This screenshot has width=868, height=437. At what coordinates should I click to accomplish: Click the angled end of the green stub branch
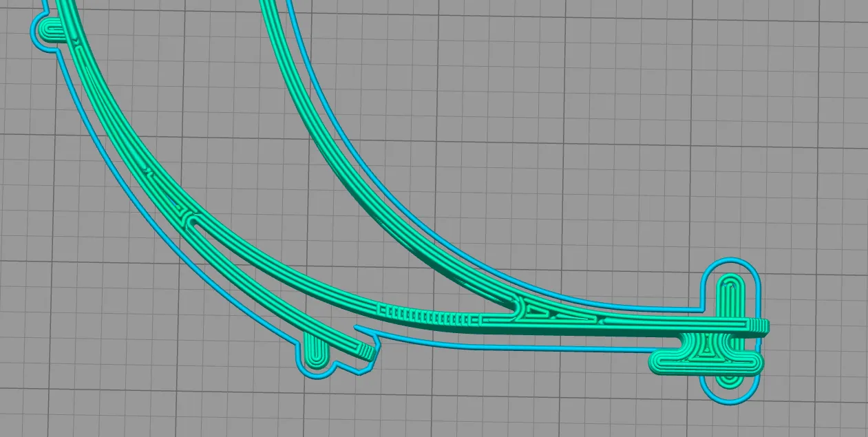point(367,352)
